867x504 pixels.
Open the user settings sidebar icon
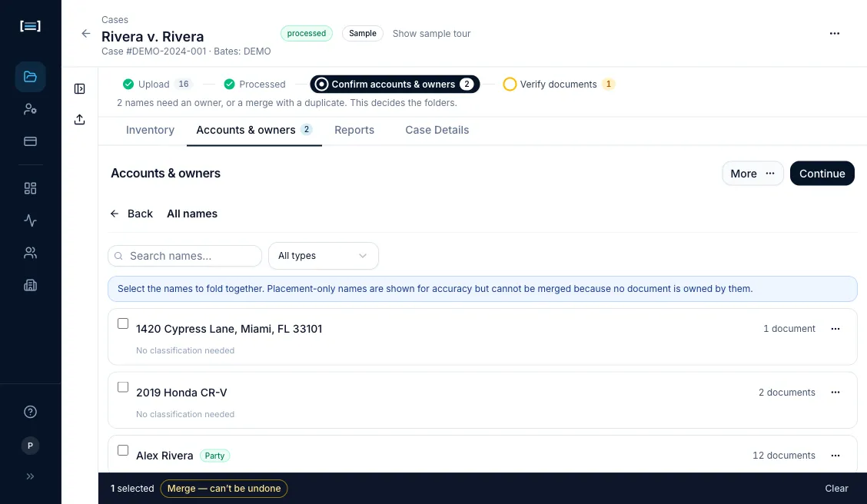(x=31, y=109)
